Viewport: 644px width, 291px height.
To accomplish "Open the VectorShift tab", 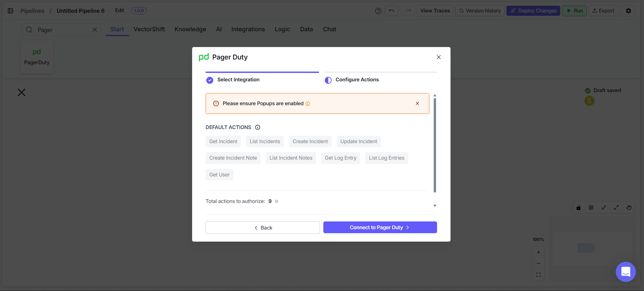I will [x=149, y=29].
